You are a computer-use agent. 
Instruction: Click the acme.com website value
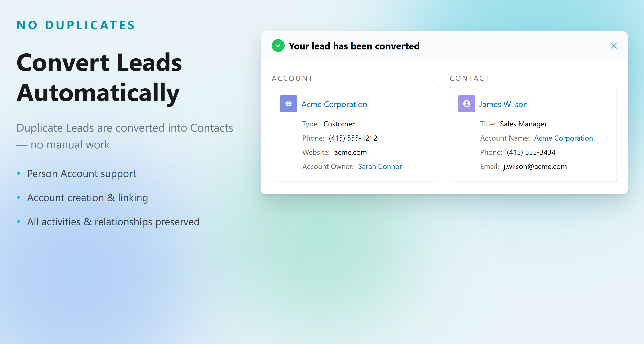pos(350,152)
